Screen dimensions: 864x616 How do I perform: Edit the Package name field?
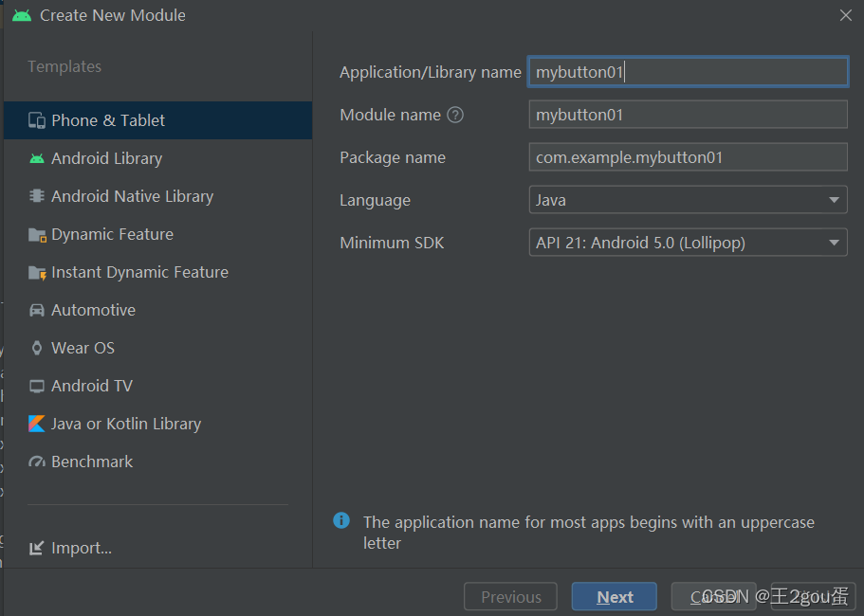689,157
